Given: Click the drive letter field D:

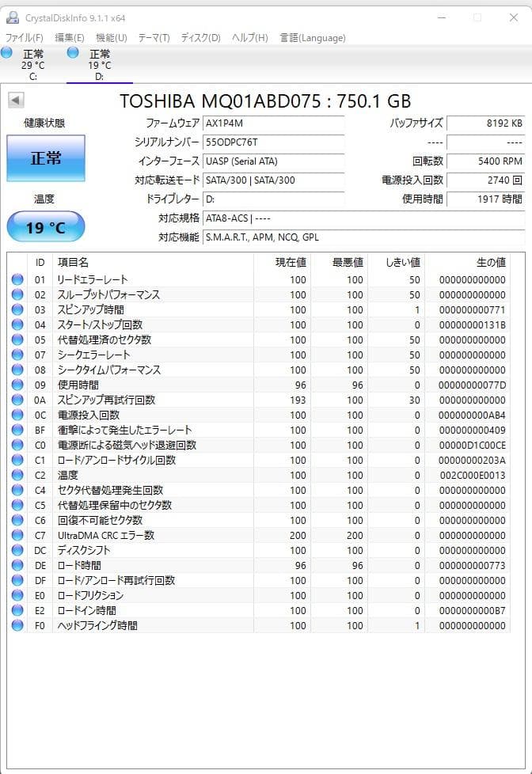Looking at the screenshot, I should [274, 199].
